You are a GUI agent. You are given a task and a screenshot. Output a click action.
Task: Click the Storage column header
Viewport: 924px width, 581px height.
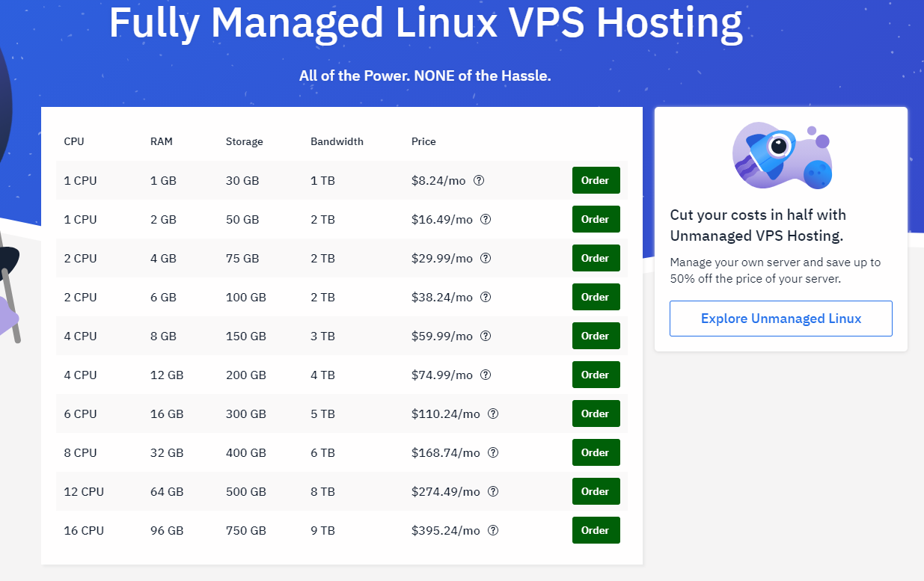pyautogui.click(x=245, y=141)
